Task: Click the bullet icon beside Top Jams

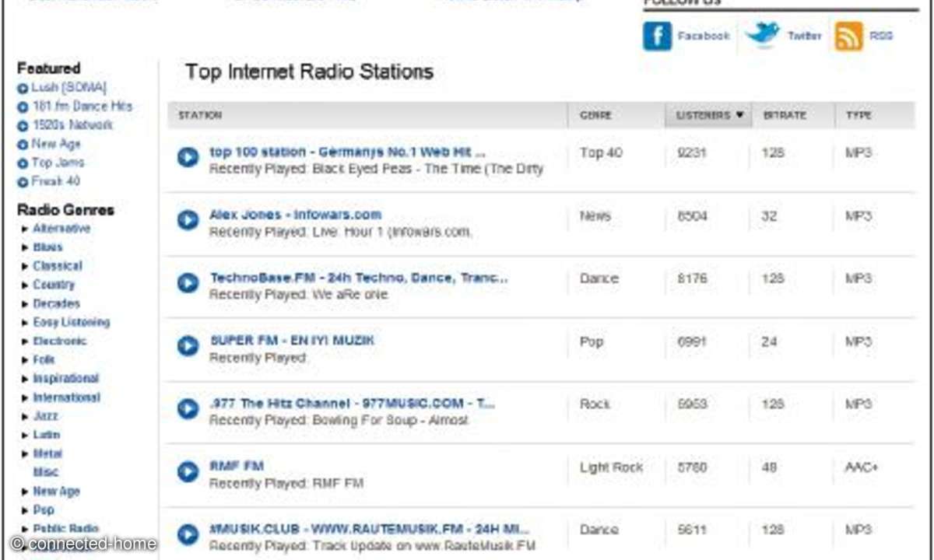Action: pos(23,163)
